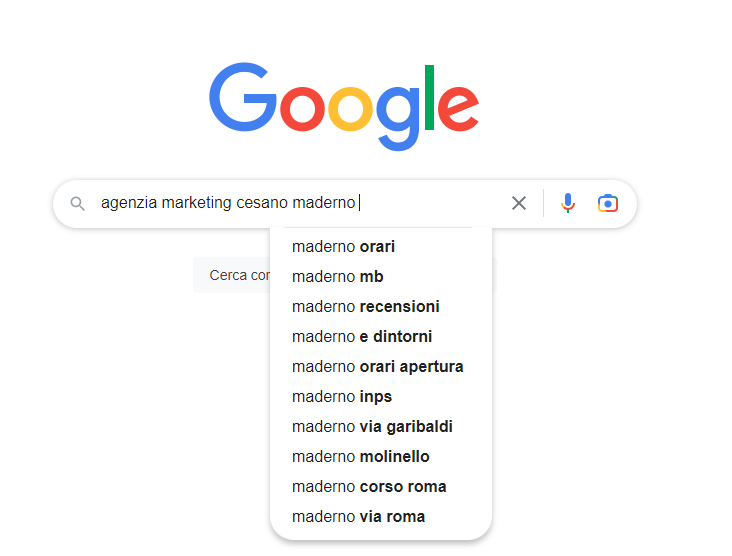Select the suggestion "maderno corso roma"

369,486
